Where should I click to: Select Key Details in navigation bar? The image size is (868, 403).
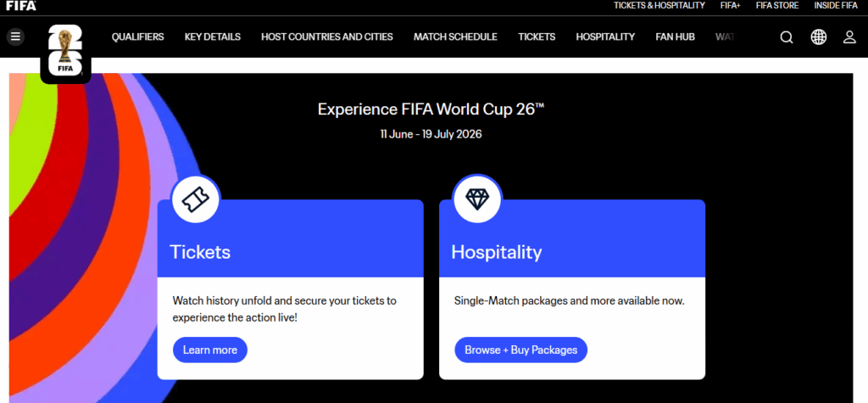[213, 36]
